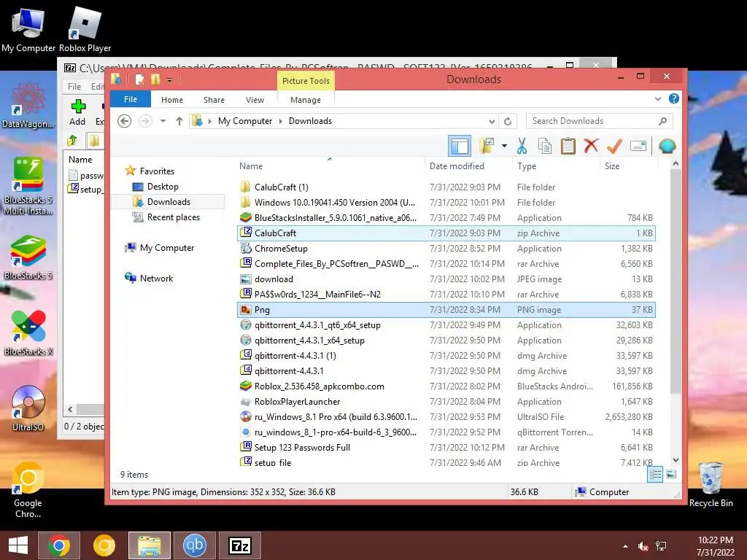Switch to Details view button in status bar
Viewport: 747px width, 560px height.
pyautogui.click(x=655, y=474)
